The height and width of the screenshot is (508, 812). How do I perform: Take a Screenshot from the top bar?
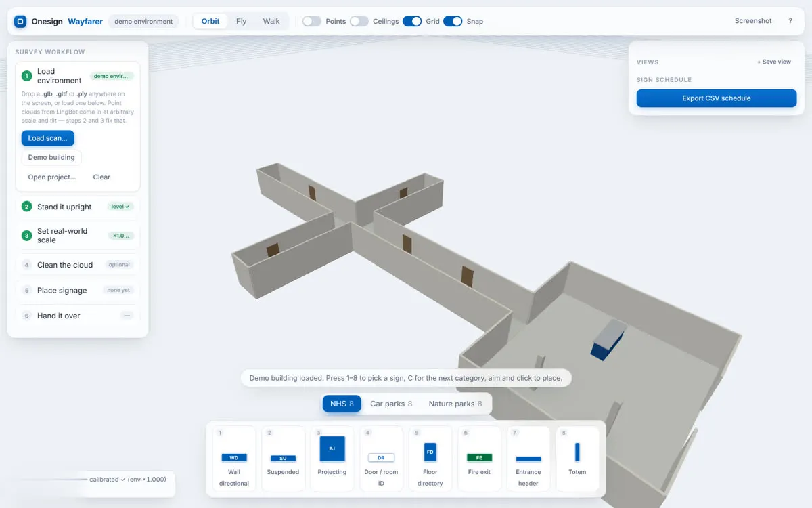pyautogui.click(x=753, y=21)
